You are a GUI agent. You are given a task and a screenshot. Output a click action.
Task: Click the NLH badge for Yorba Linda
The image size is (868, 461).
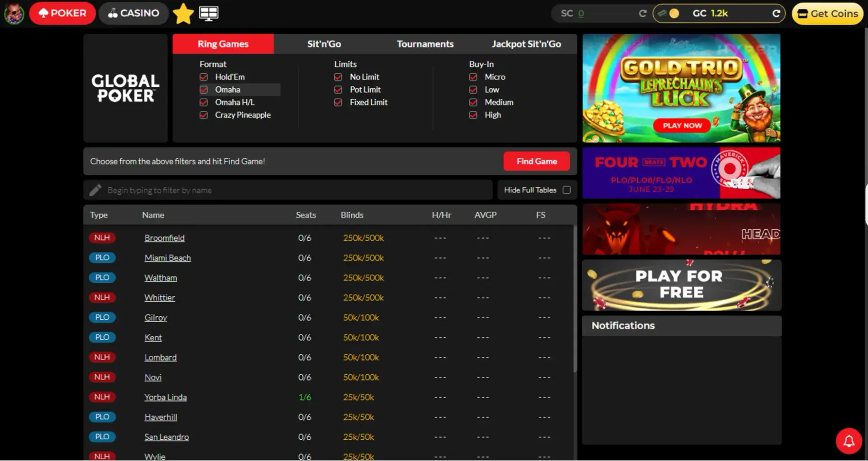[x=102, y=397]
